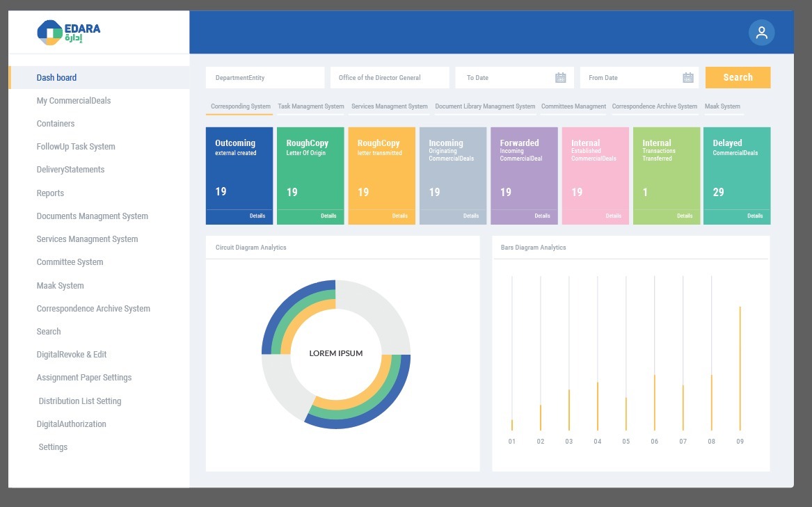The width and height of the screenshot is (812, 507).
Task: Click Details on Forwarded Incoming card
Action: pyautogui.click(x=542, y=216)
